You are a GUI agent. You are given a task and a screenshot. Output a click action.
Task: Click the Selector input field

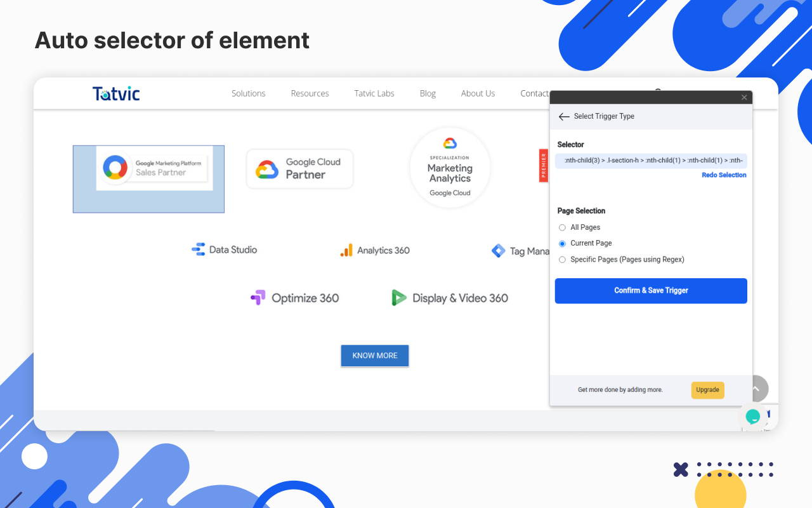click(x=651, y=161)
